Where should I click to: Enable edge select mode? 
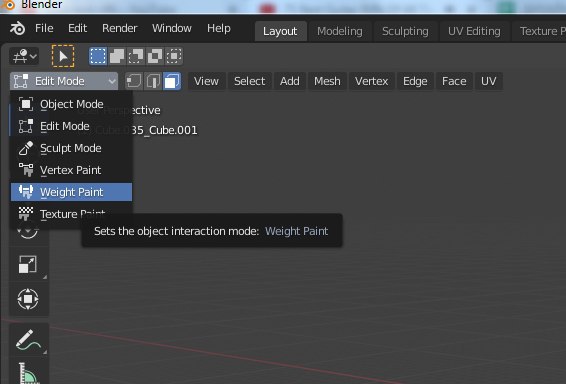click(x=153, y=81)
